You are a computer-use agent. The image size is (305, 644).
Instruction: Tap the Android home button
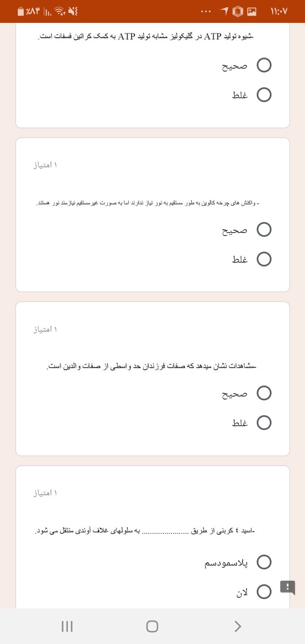pos(152,626)
